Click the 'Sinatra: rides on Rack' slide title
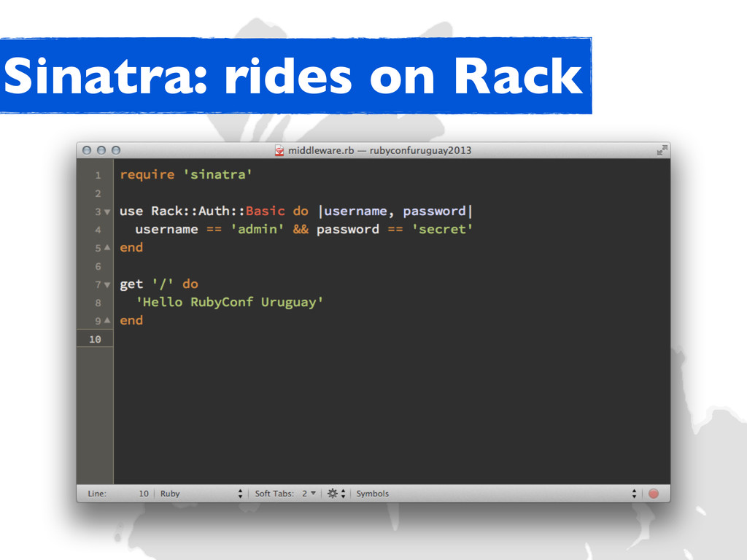The height and width of the screenshot is (560, 747). pyautogui.click(x=293, y=76)
